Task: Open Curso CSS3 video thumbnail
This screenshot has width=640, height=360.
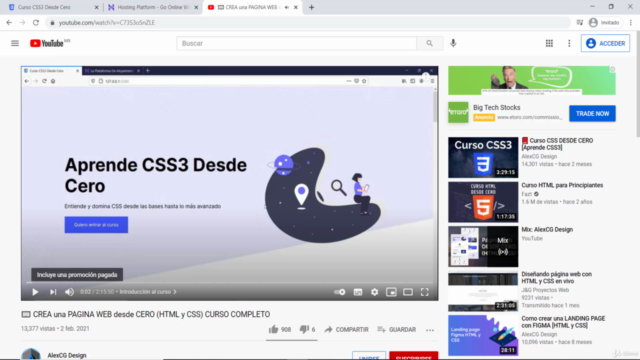Action: point(483,157)
